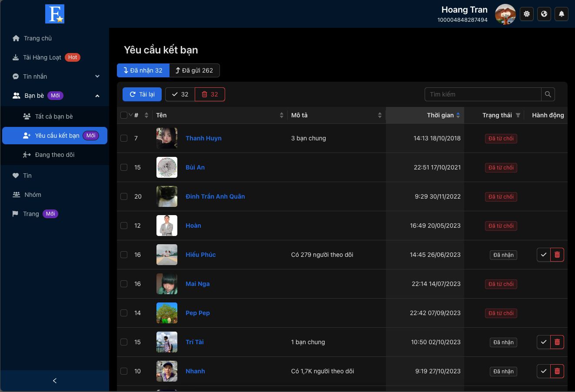The width and height of the screenshot is (575, 392).
Task: Open Tất cả bạn bè in the sidebar
Action: 55,116
